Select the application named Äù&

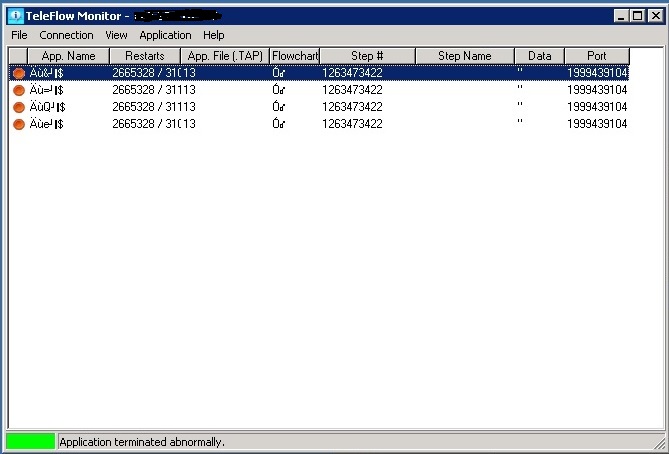[47, 73]
